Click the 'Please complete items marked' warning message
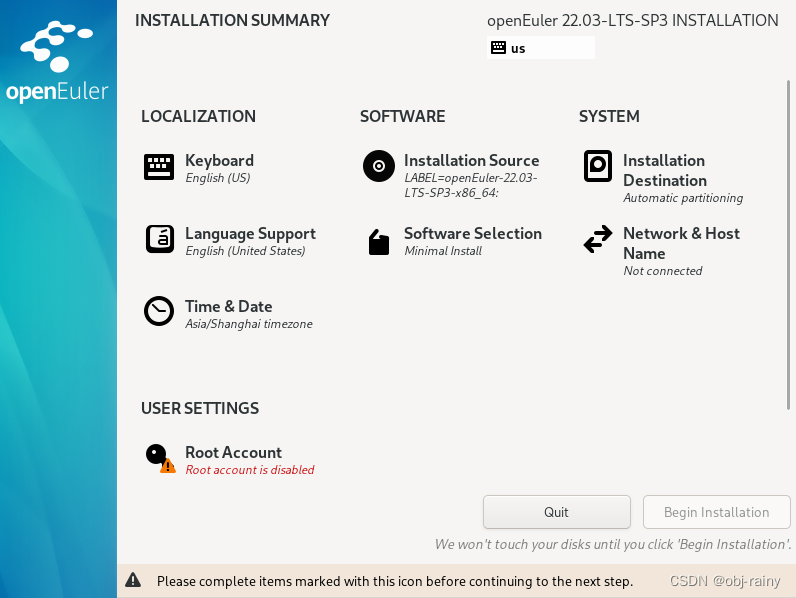 (395, 581)
